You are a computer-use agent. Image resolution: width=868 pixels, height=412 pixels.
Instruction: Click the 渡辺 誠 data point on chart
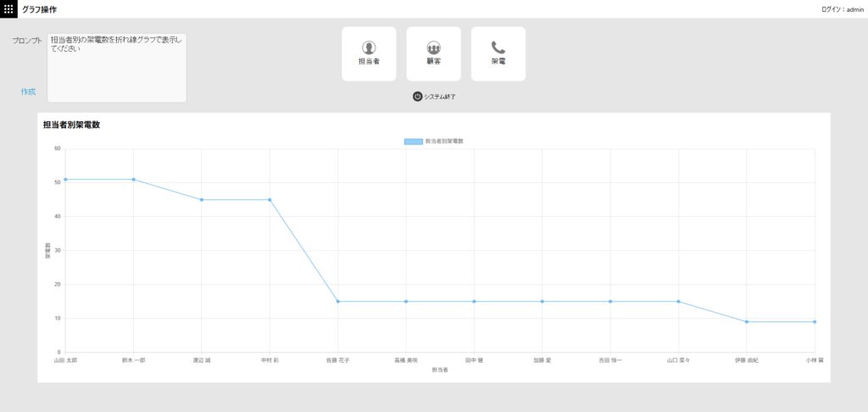(202, 200)
